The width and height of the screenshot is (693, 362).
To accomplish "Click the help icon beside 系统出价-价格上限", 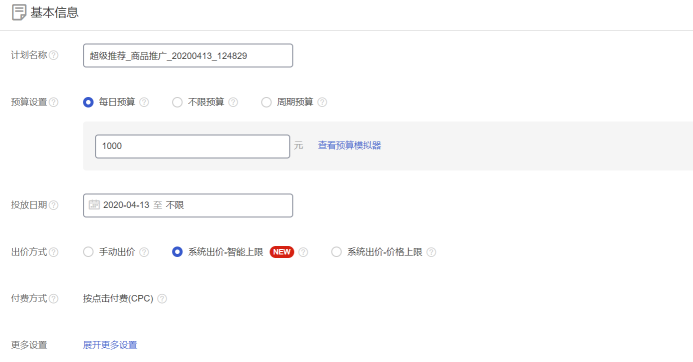I will pos(431,252).
